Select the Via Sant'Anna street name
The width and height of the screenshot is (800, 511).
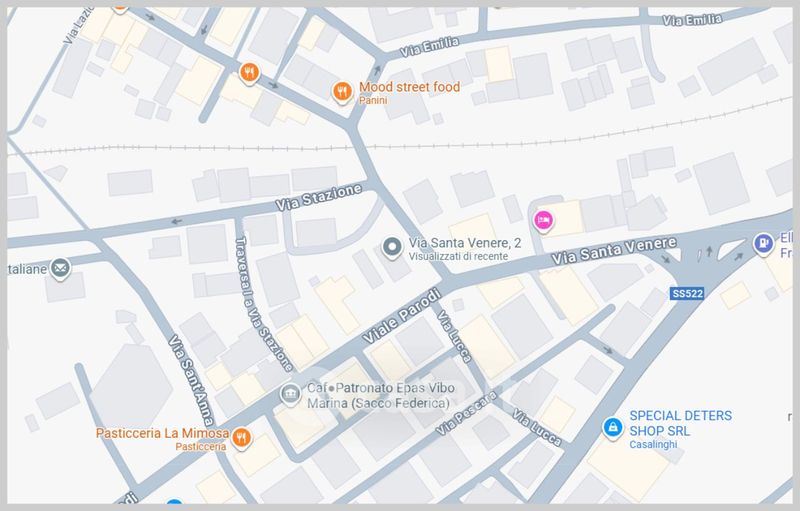pos(191,380)
